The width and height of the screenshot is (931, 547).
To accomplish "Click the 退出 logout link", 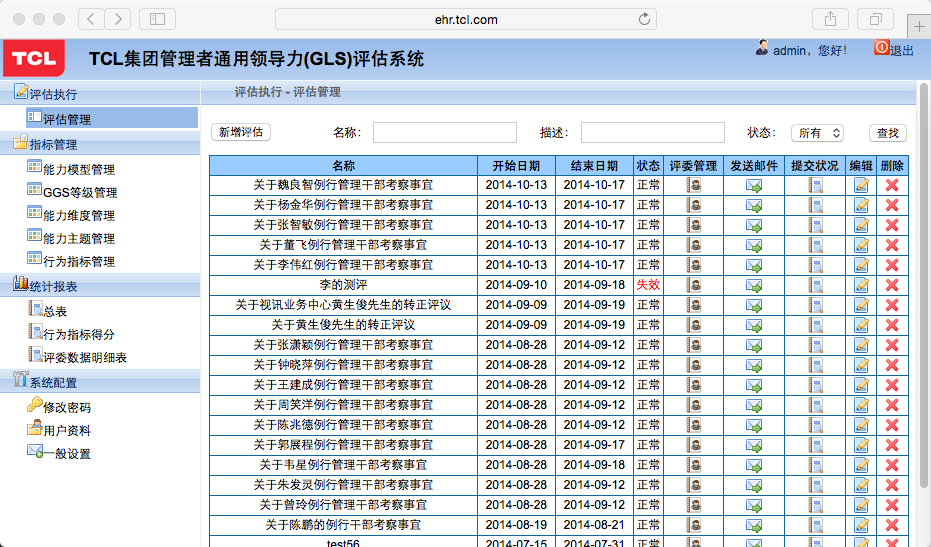I will tap(901, 51).
